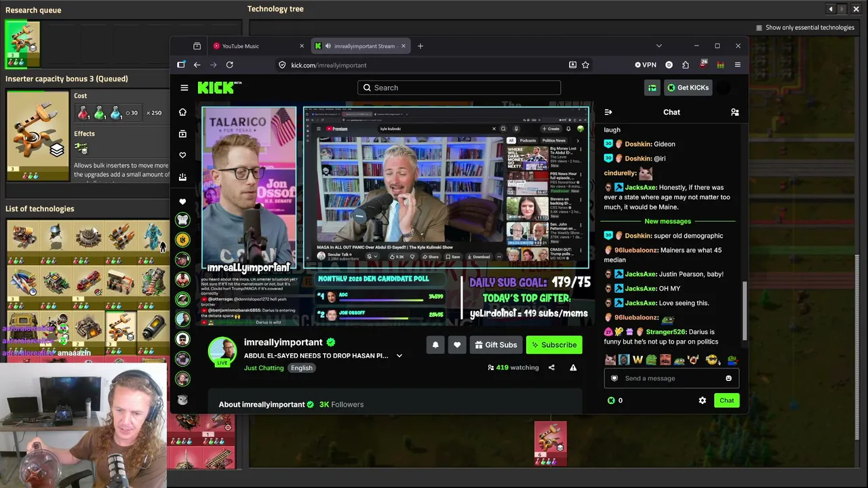The image size is (868, 488).
Task: Focus the Kick Search field
Action: pos(459,87)
